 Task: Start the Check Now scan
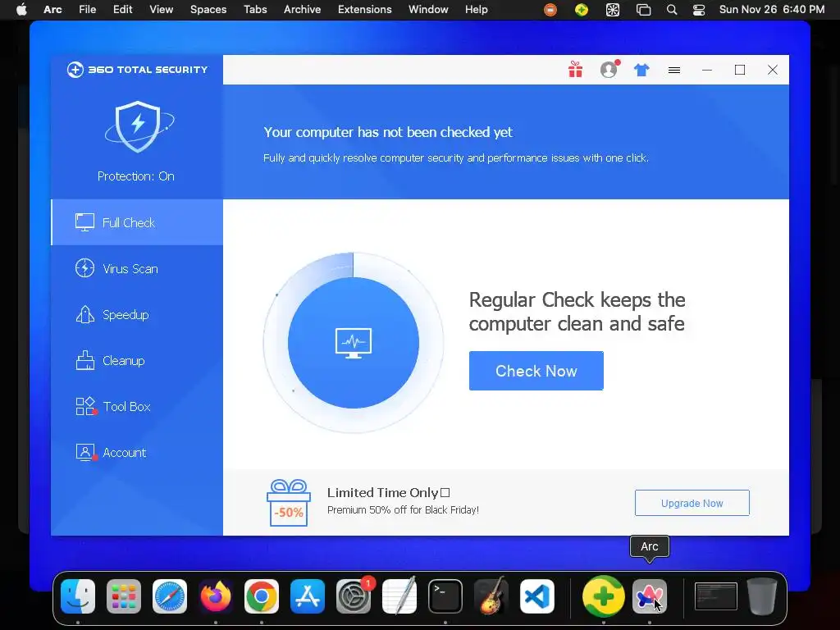pyautogui.click(x=536, y=371)
